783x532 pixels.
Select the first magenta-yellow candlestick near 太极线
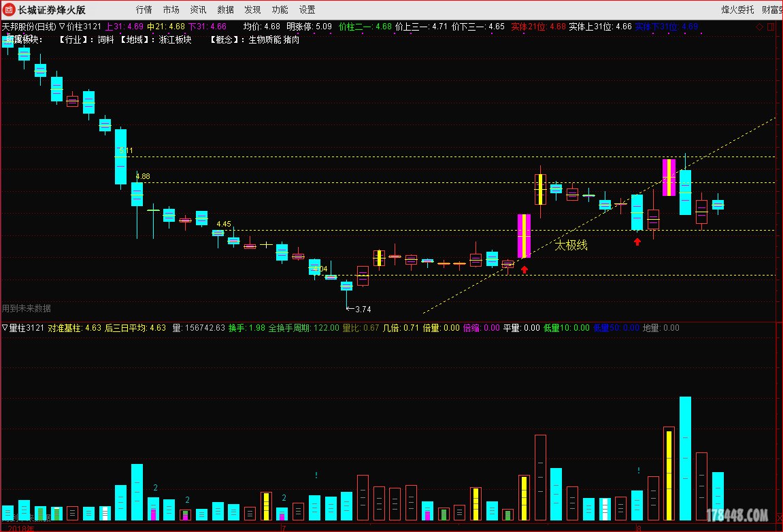click(524, 236)
